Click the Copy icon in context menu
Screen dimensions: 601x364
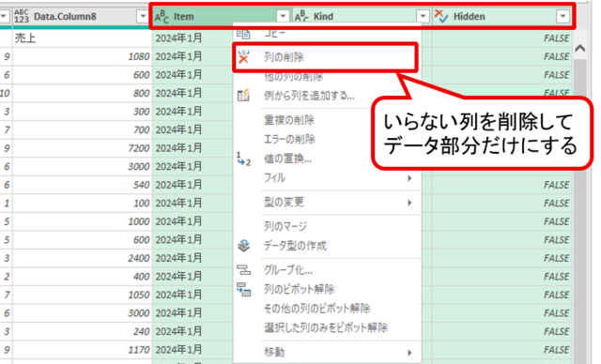tap(243, 34)
